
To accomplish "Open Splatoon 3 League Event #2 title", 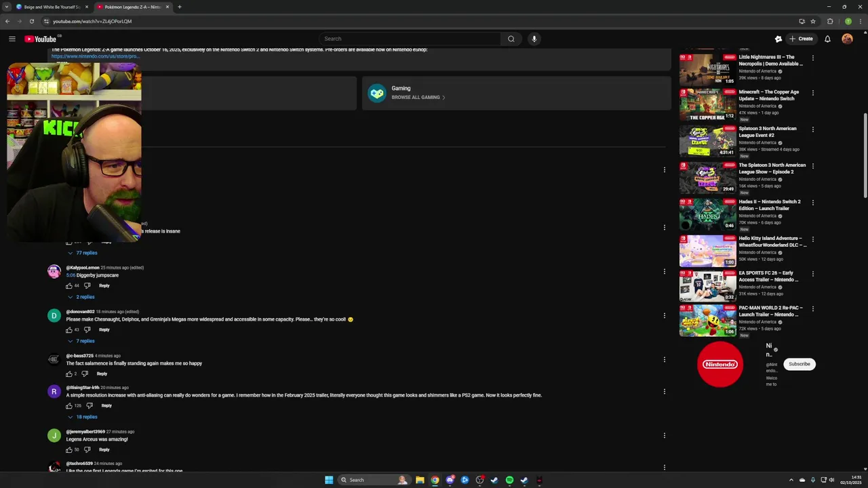I will [768, 131].
